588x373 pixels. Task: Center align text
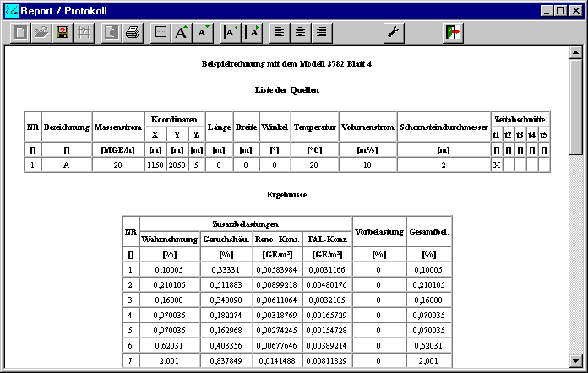tap(301, 33)
